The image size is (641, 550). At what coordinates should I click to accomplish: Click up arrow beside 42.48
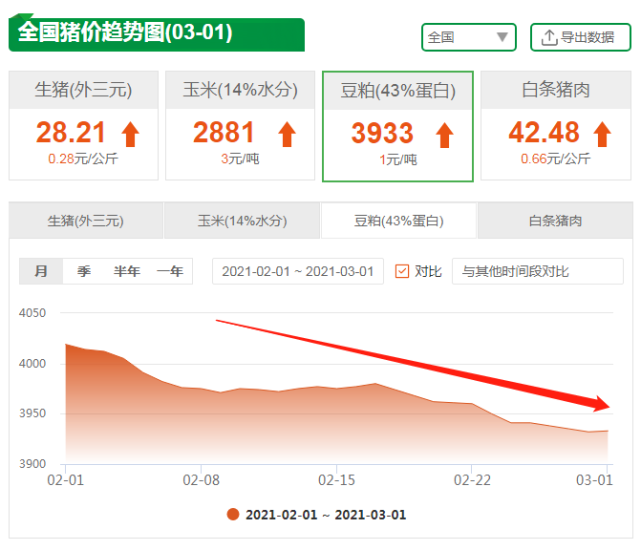pyautogui.click(x=602, y=134)
